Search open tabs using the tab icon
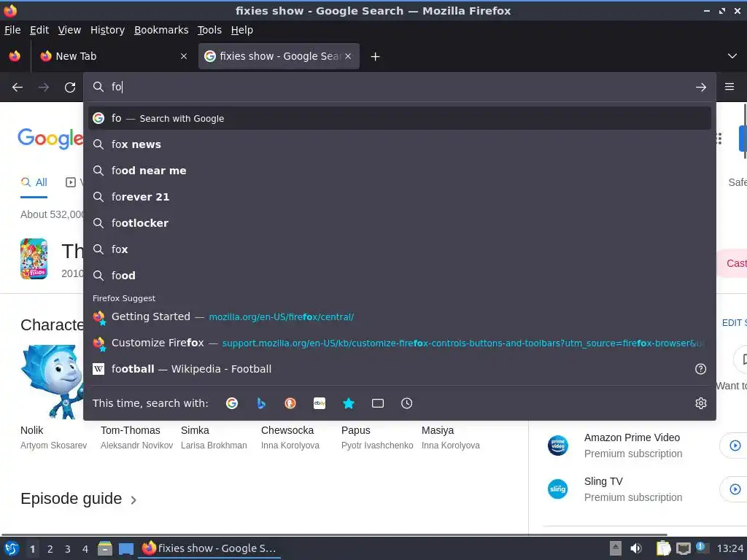 pyautogui.click(x=378, y=403)
